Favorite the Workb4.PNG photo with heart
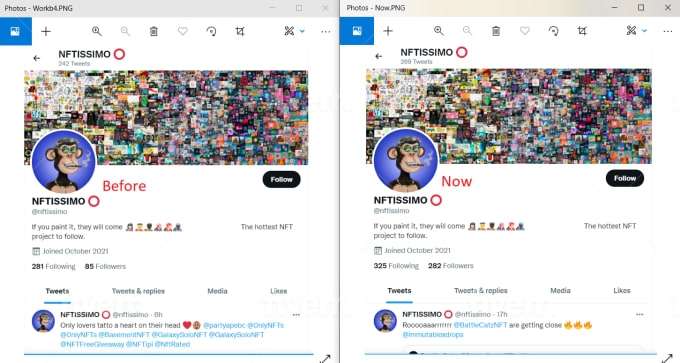The height and width of the screenshot is (363, 680). point(183,31)
